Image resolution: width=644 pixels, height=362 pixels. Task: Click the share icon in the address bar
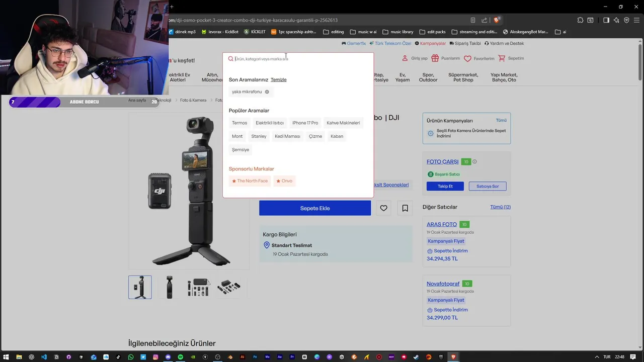pos(484,20)
